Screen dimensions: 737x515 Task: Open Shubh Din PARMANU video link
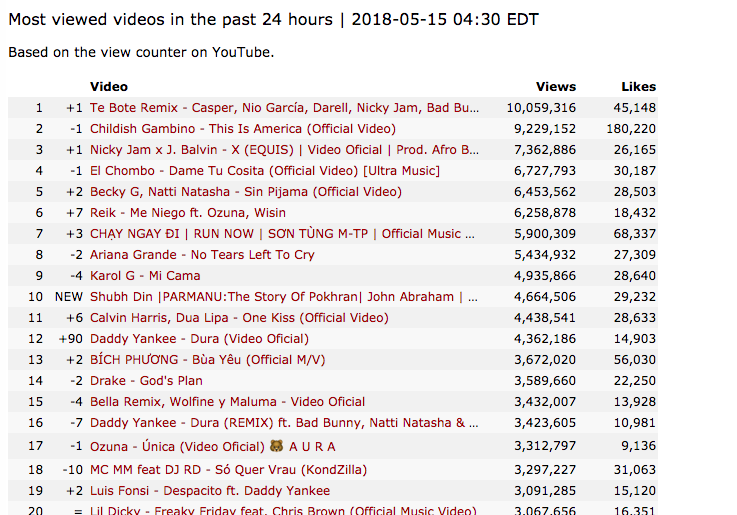coord(284,297)
